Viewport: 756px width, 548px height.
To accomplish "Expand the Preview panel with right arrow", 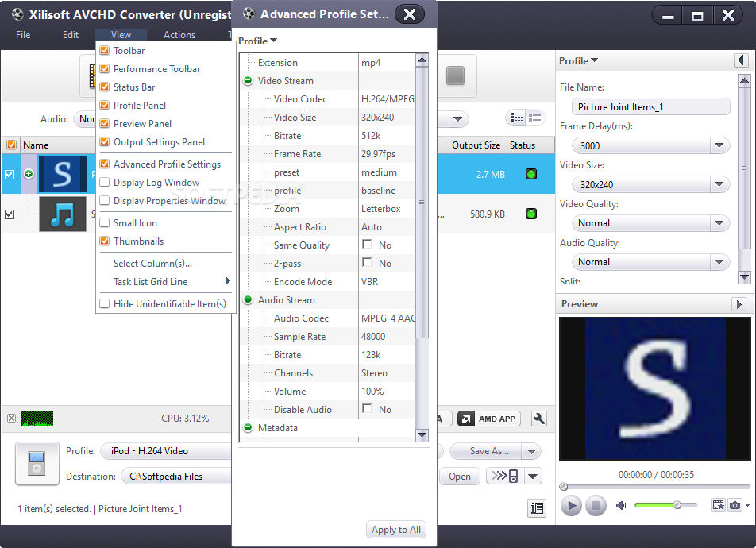I will [739, 304].
